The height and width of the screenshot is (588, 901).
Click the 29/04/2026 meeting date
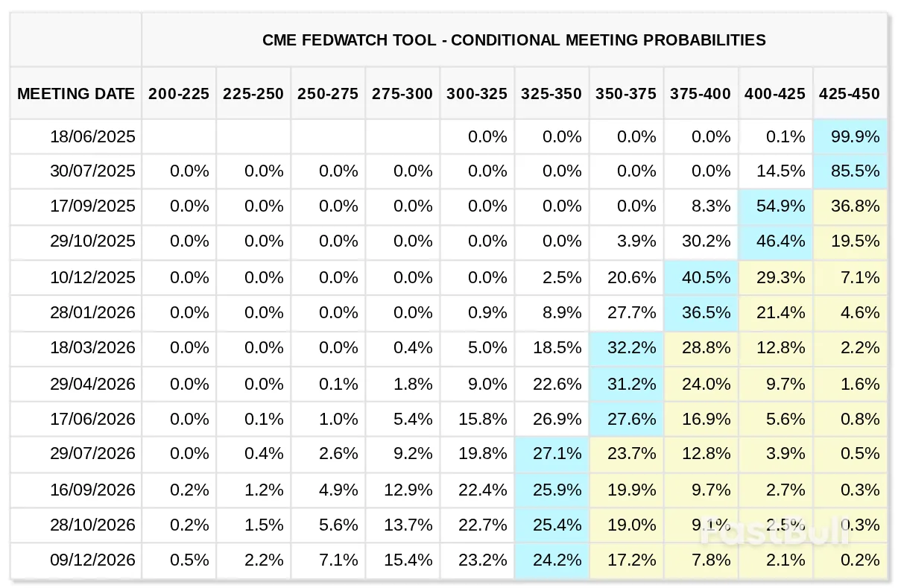[92, 384]
